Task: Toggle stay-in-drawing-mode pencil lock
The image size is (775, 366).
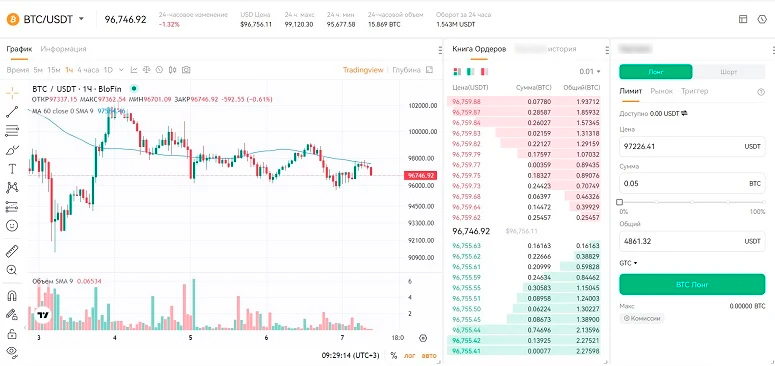Action: tap(12, 314)
